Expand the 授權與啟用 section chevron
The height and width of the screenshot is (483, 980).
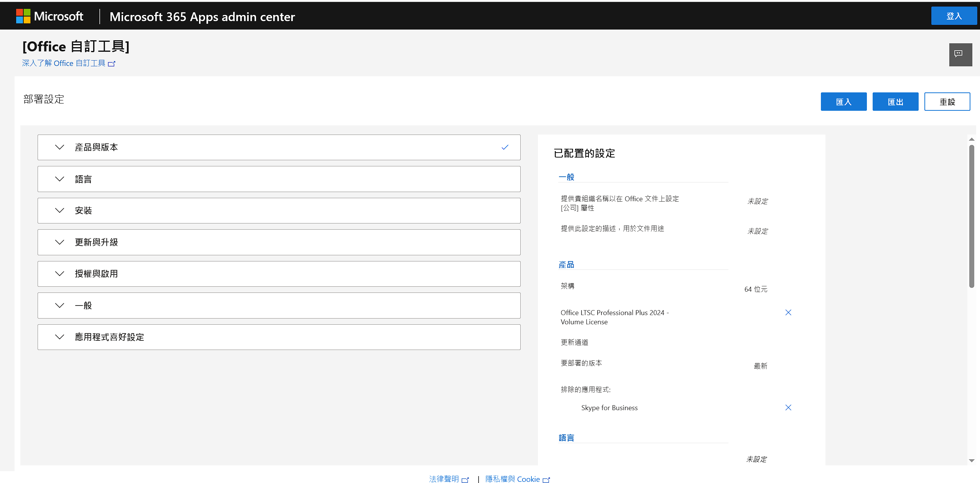pyautogui.click(x=59, y=274)
